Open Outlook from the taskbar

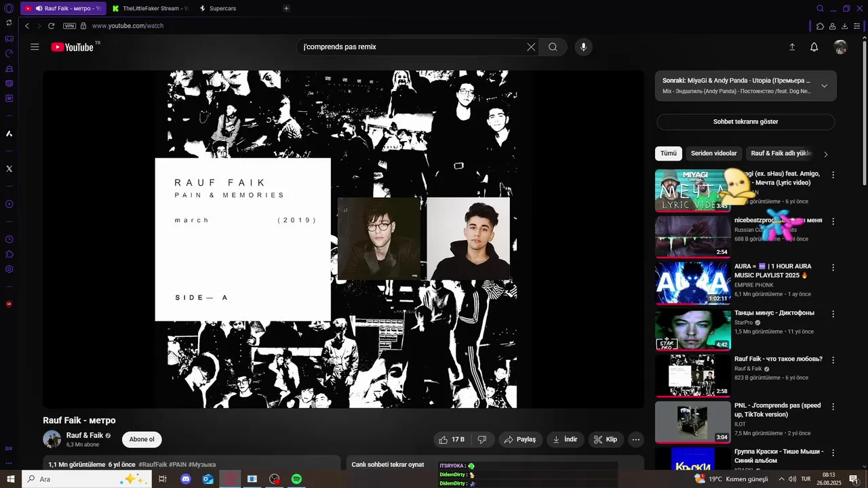tap(208, 479)
